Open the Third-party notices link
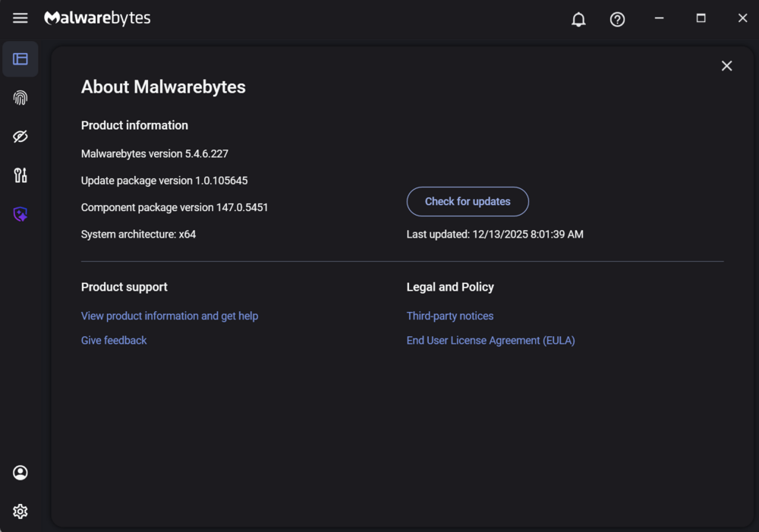759x532 pixels. coord(450,316)
